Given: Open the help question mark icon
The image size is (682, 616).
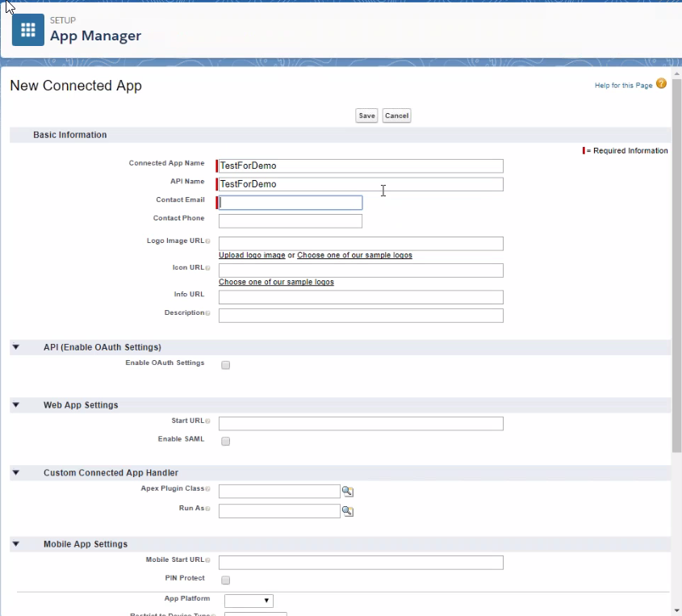Looking at the screenshot, I should click(661, 84).
